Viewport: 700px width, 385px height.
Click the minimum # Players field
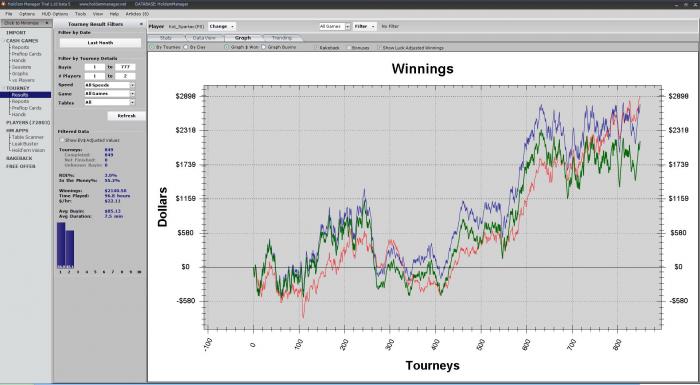tap(95, 76)
